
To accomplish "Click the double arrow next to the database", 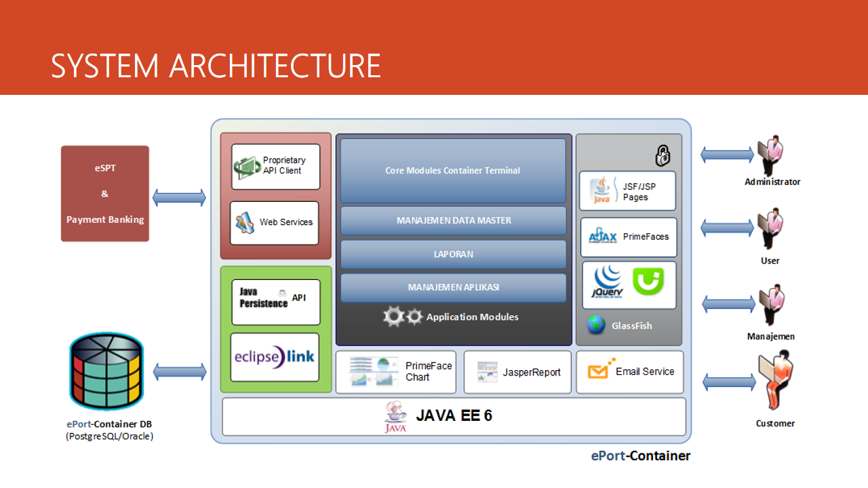I will pyautogui.click(x=180, y=371).
